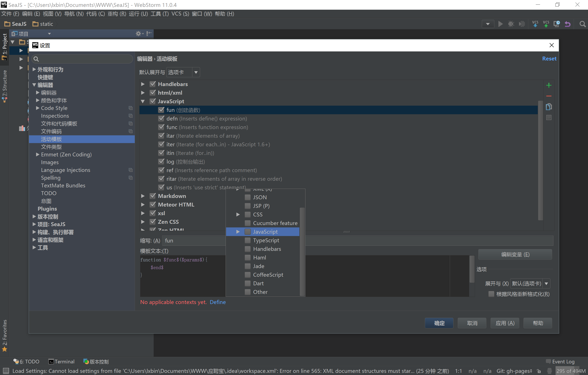
Task: Check the TypeScript context checkbox
Action: tap(248, 240)
